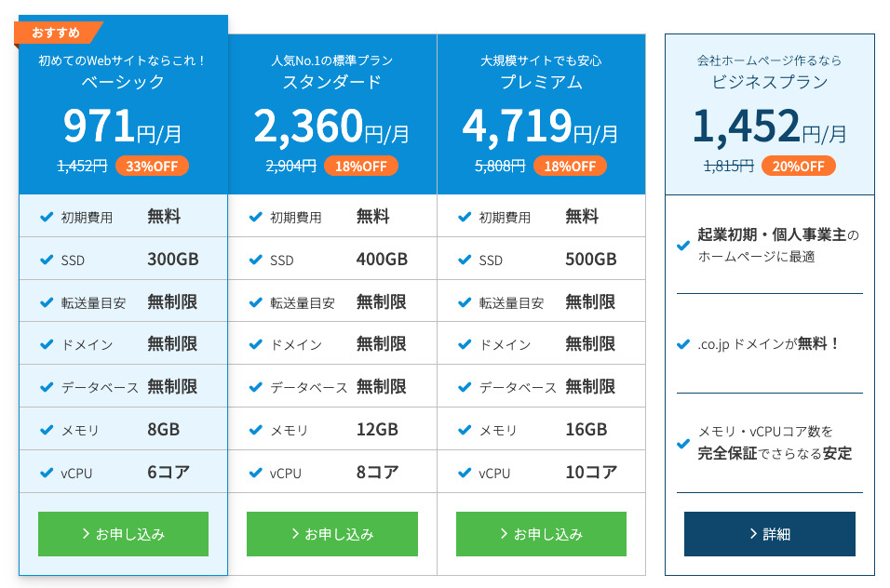This screenshot has width=890, height=588.
Task: Click the 971円/月 price text
Action: [123, 127]
